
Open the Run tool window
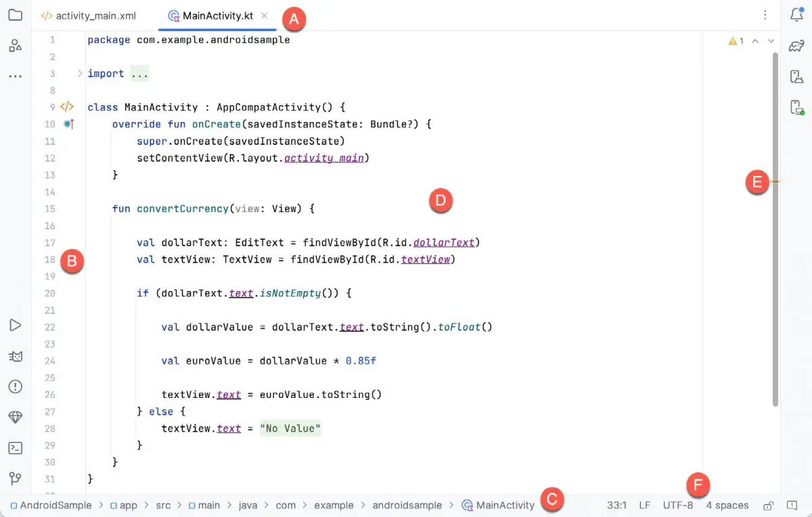(15, 325)
